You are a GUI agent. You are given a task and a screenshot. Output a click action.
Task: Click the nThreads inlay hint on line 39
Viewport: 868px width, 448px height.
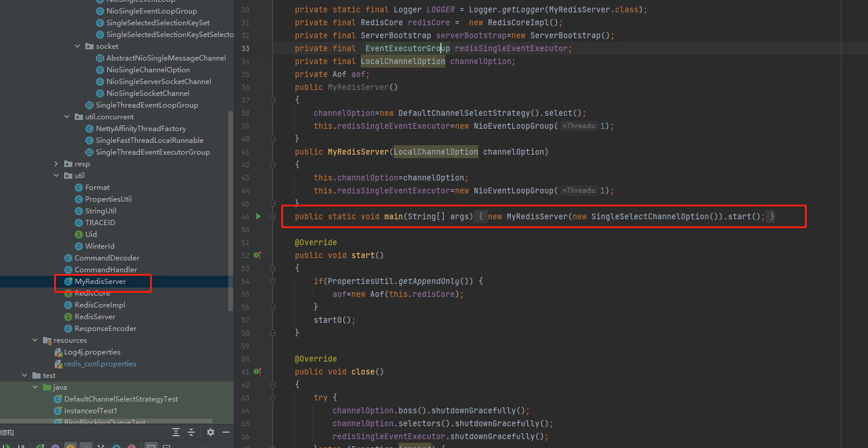[x=579, y=126]
